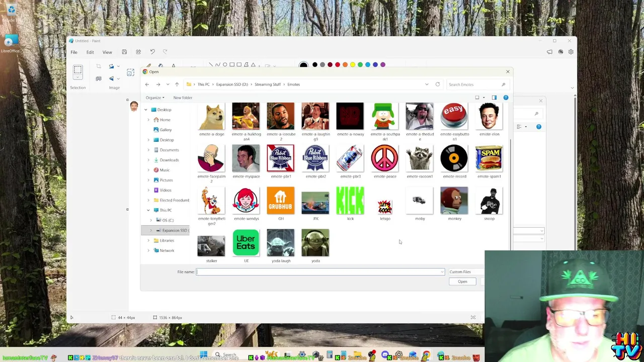Open the dialog help icon
Screen dimensions: 644x362
(x=506, y=98)
